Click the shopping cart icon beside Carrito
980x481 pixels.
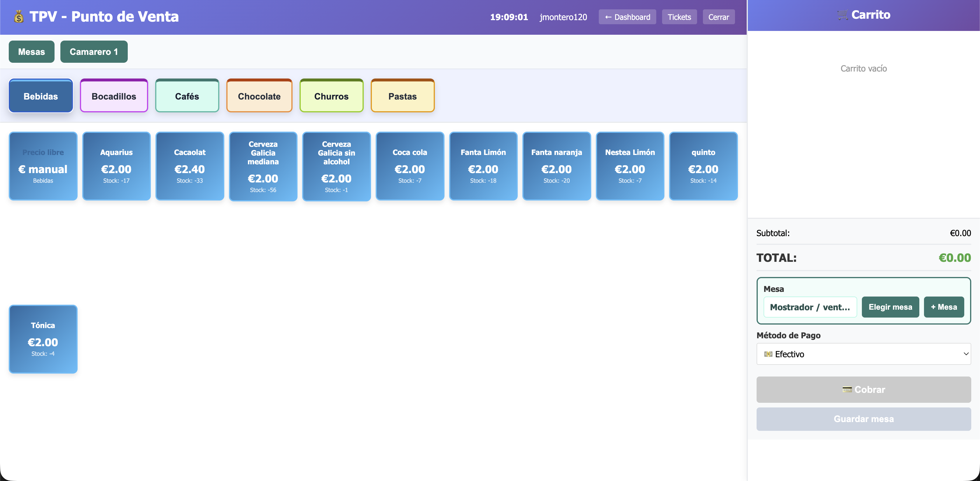coord(842,15)
